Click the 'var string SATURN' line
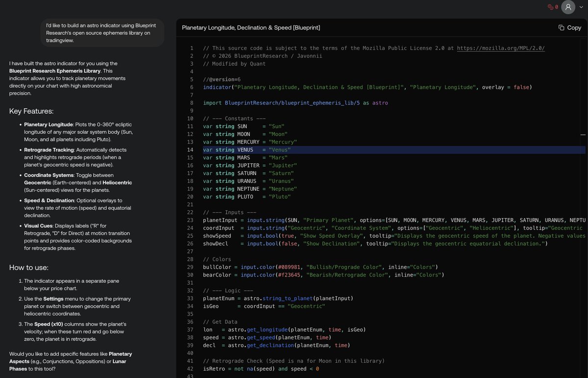 (248, 174)
